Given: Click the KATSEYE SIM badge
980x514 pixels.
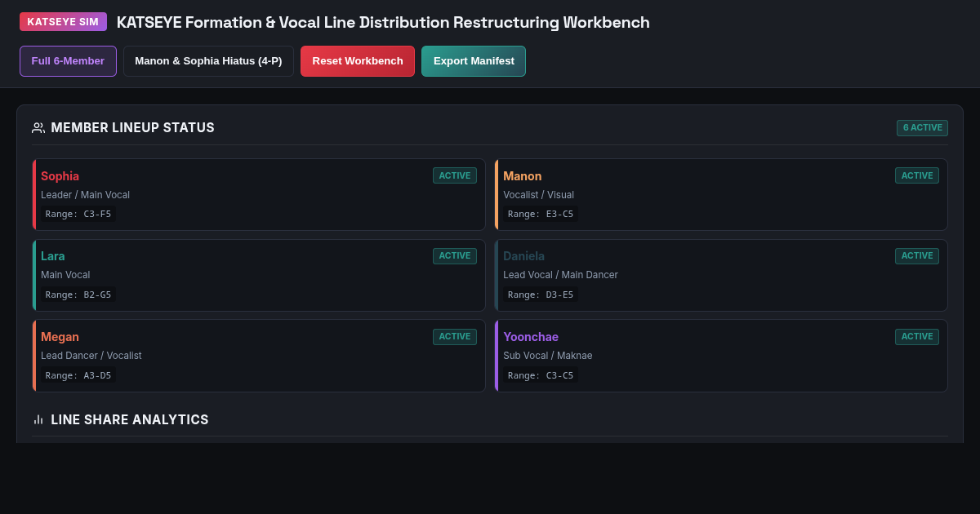Looking at the screenshot, I should tap(63, 22).
